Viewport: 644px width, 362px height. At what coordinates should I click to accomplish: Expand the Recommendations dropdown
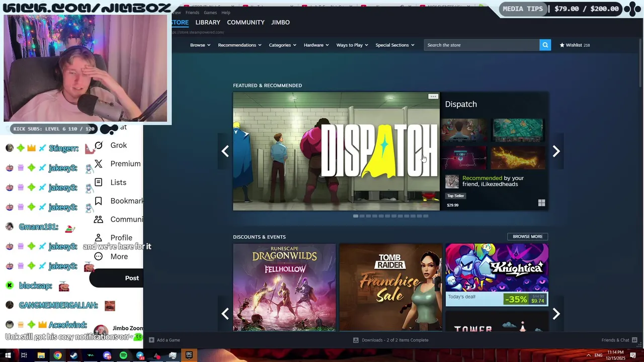[239, 45]
